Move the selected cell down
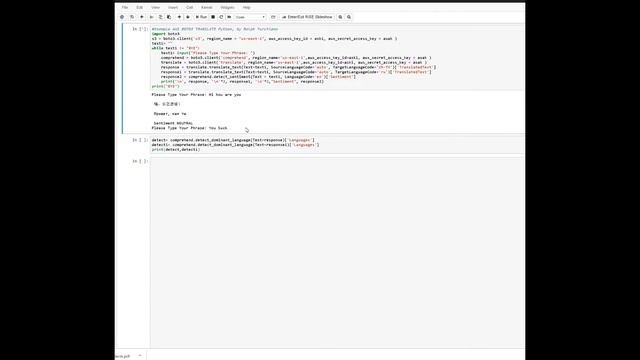The height and width of the screenshot is (360, 640). (x=188, y=17)
